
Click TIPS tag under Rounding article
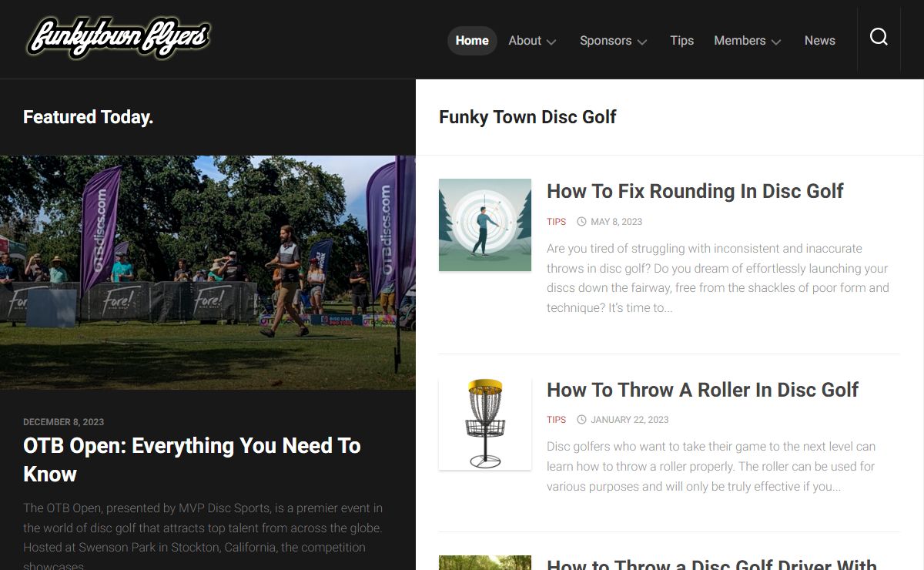coord(556,222)
